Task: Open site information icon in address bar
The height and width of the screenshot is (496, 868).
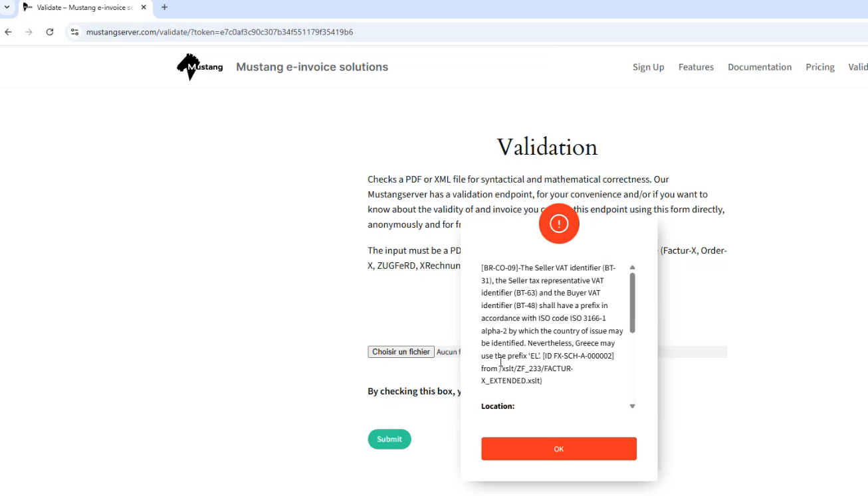Action: (74, 32)
